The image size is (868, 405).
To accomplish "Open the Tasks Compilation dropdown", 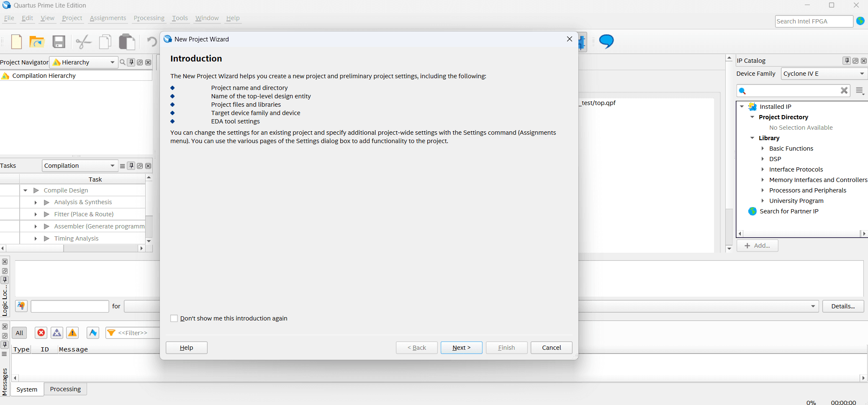I will tap(79, 166).
